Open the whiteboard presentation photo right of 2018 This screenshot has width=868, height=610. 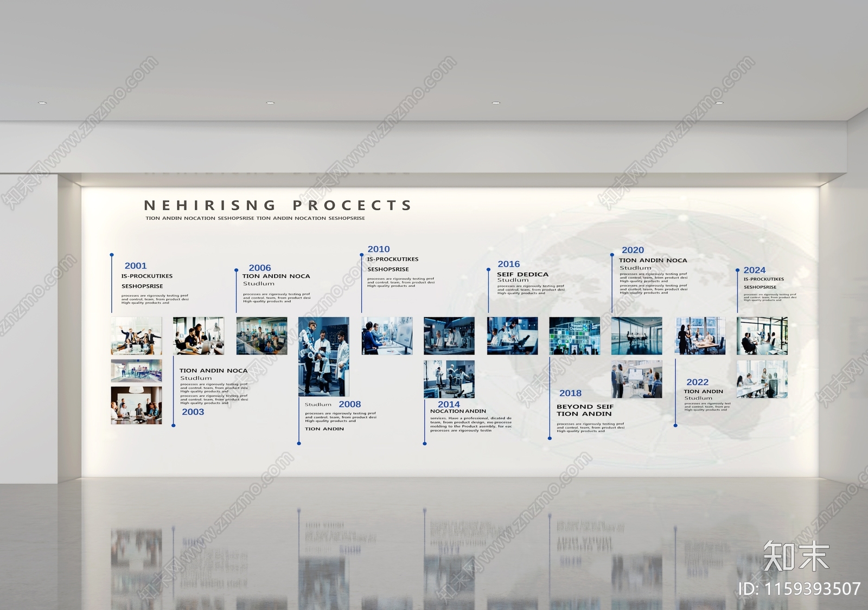tap(637, 379)
